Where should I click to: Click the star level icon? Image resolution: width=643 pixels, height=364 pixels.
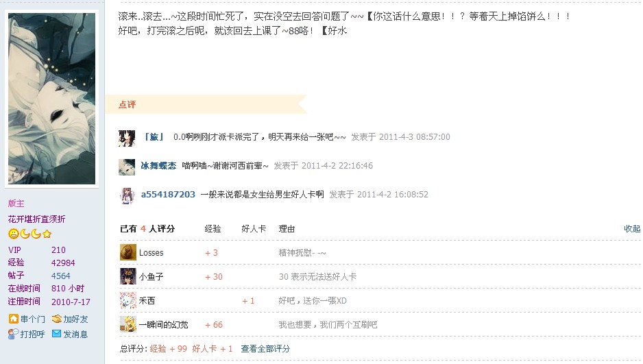click(x=47, y=234)
